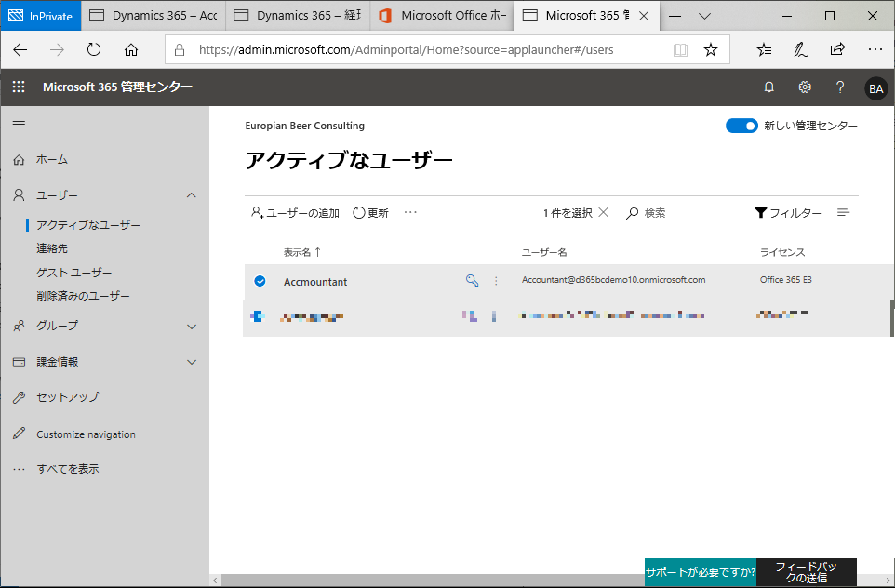
Task: Click the ライセンス column header
Action: [x=782, y=252]
